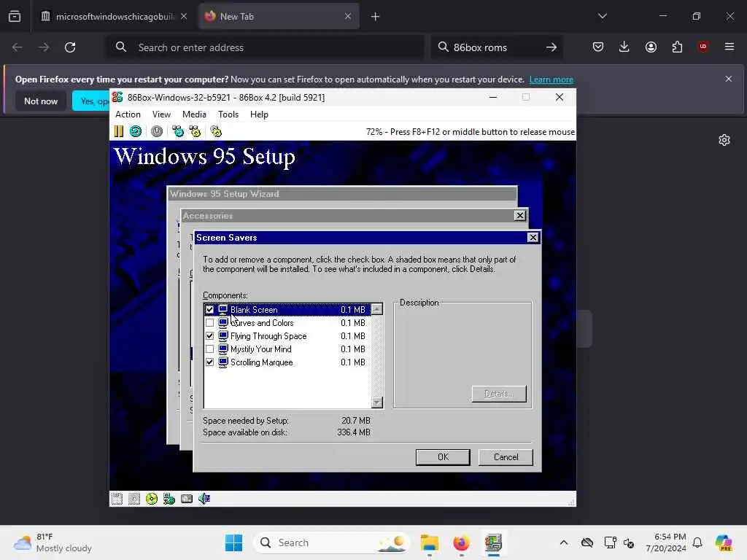
Task: Click the hard disk status icon
Action: click(187, 499)
